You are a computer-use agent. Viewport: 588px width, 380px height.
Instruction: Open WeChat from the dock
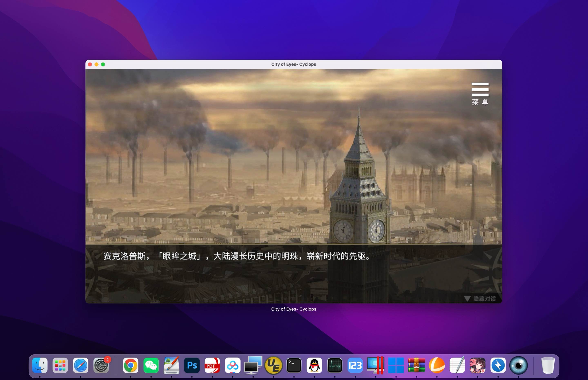(151, 365)
